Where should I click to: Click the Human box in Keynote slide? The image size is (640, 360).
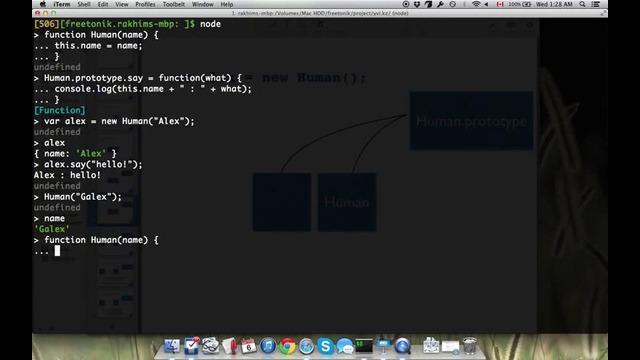click(347, 202)
